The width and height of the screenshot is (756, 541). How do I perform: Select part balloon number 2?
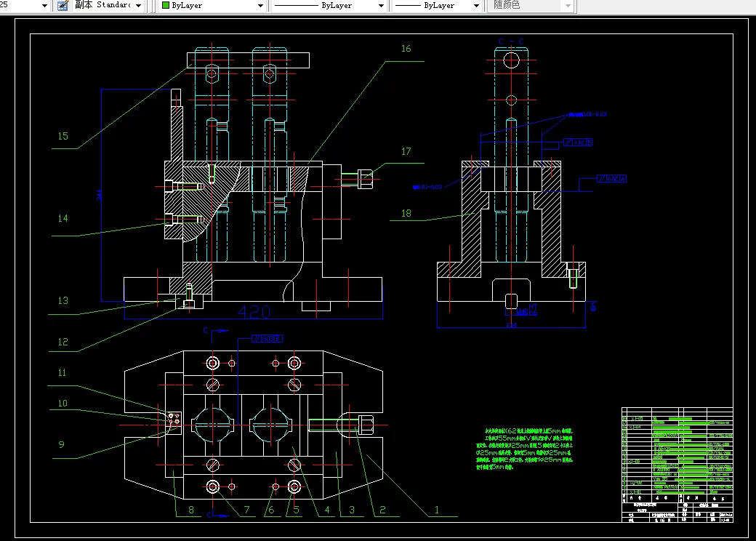[x=382, y=510]
